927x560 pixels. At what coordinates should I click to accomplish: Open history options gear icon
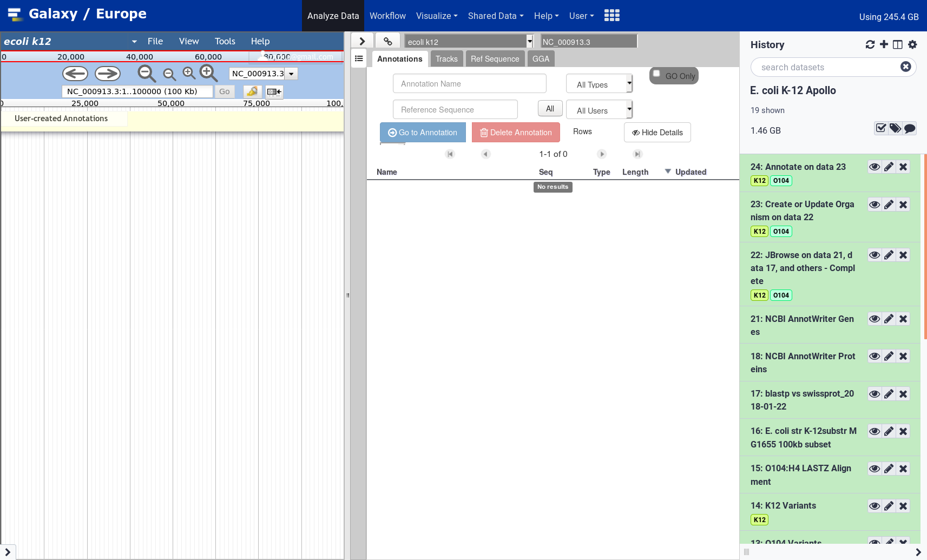tap(912, 44)
